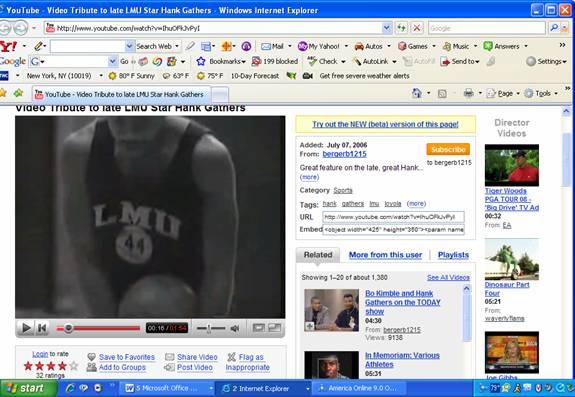Open the Games Yahoo toolbar button
This screenshot has width=575, height=397.
click(413, 47)
